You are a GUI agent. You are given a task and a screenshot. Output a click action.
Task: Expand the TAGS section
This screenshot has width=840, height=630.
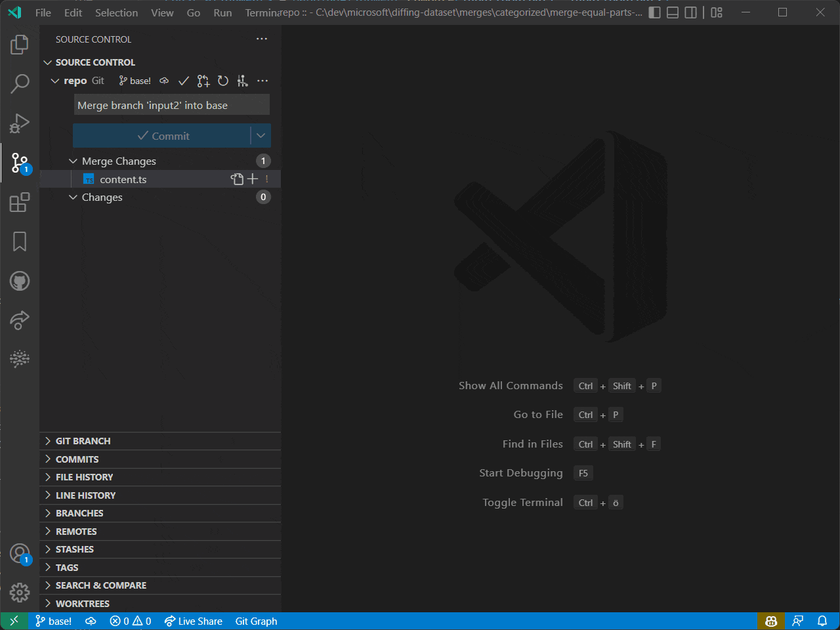(x=160, y=568)
